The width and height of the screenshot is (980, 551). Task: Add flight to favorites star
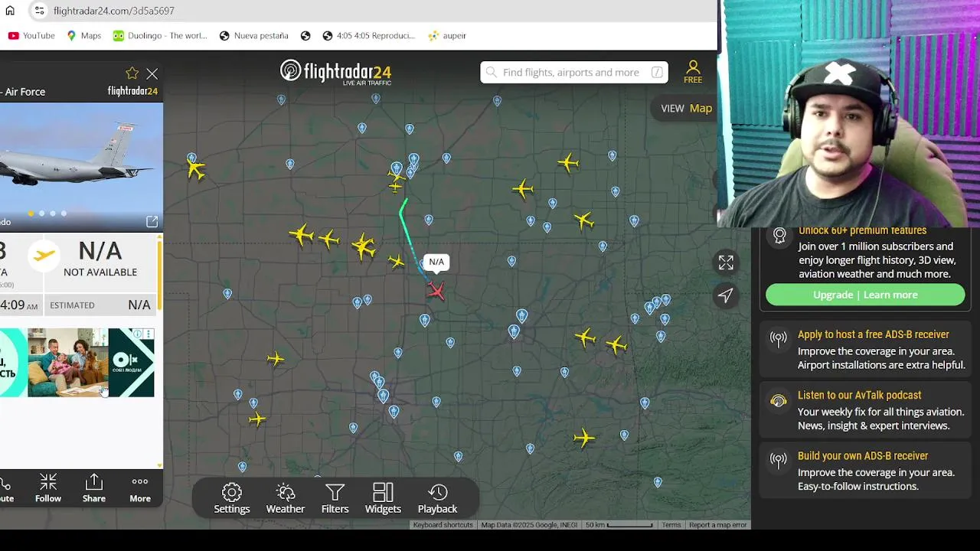tap(132, 73)
